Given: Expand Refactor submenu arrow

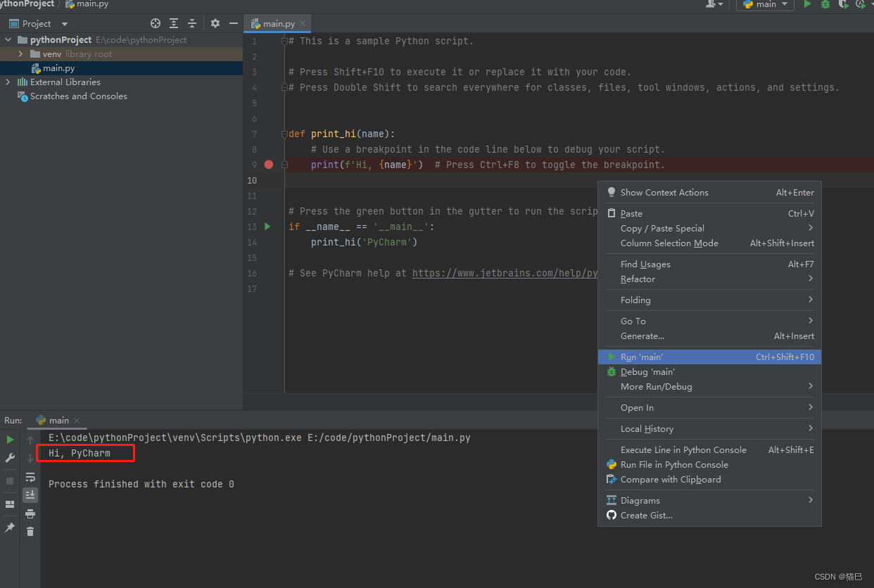Looking at the screenshot, I should (x=811, y=279).
